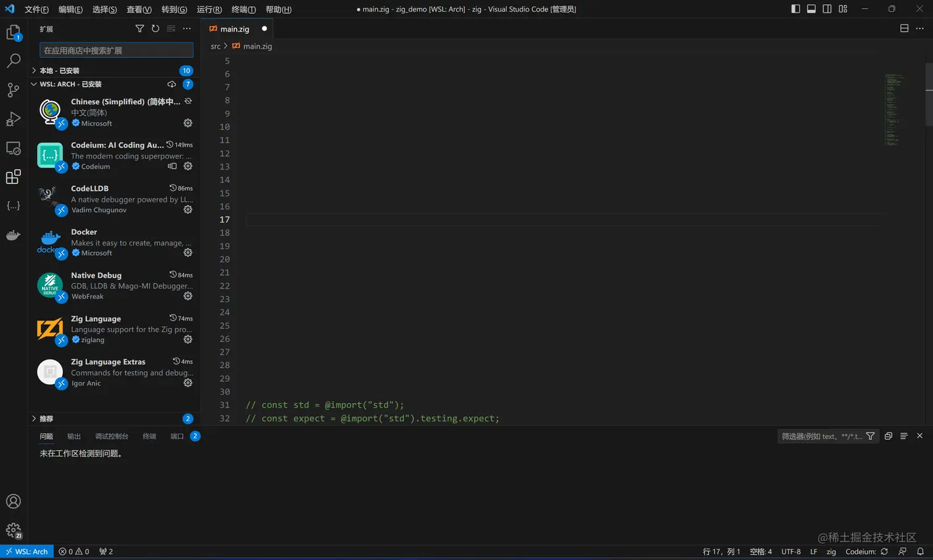Open editor more actions menu
933x560 pixels.
[920, 28]
